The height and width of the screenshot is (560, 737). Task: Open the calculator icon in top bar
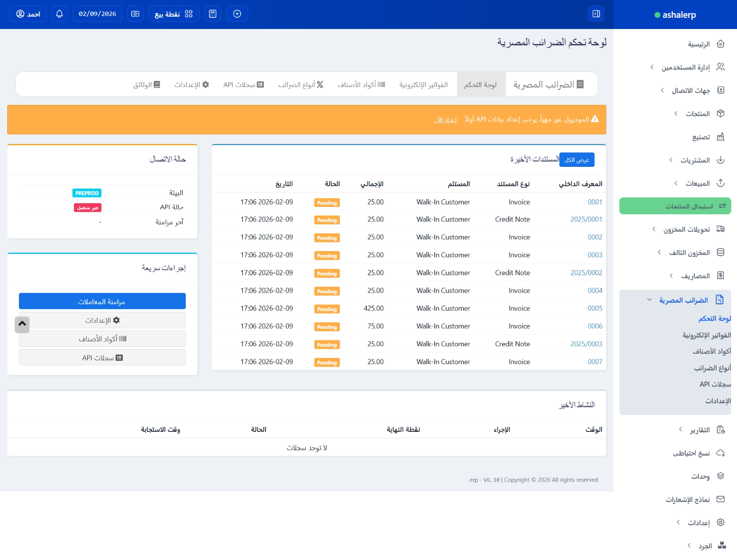point(213,14)
